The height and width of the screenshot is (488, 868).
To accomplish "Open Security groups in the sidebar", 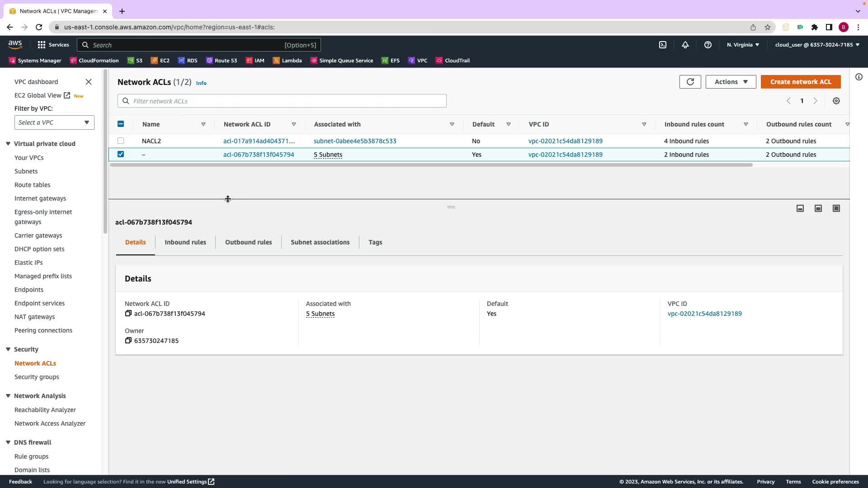I will pyautogui.click(x=37, y=377).
